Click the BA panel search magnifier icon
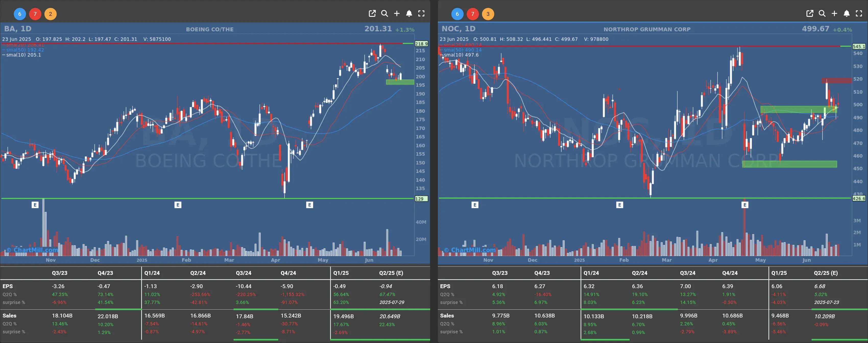The width and height of the screenshot is (868, 343). tap(384, 14)
